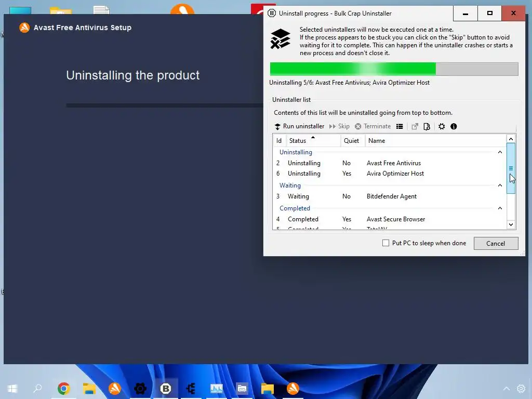Click the Skip toolbar button

[339, 126]
